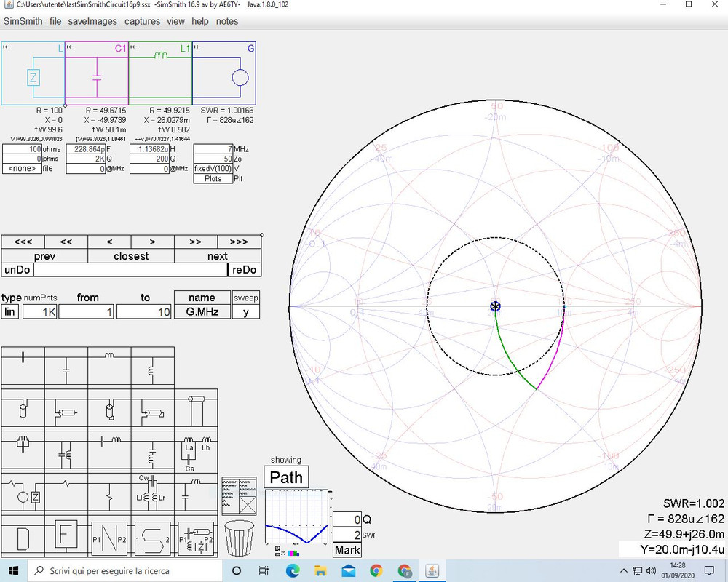Click the Path showing button

[286, 477]
